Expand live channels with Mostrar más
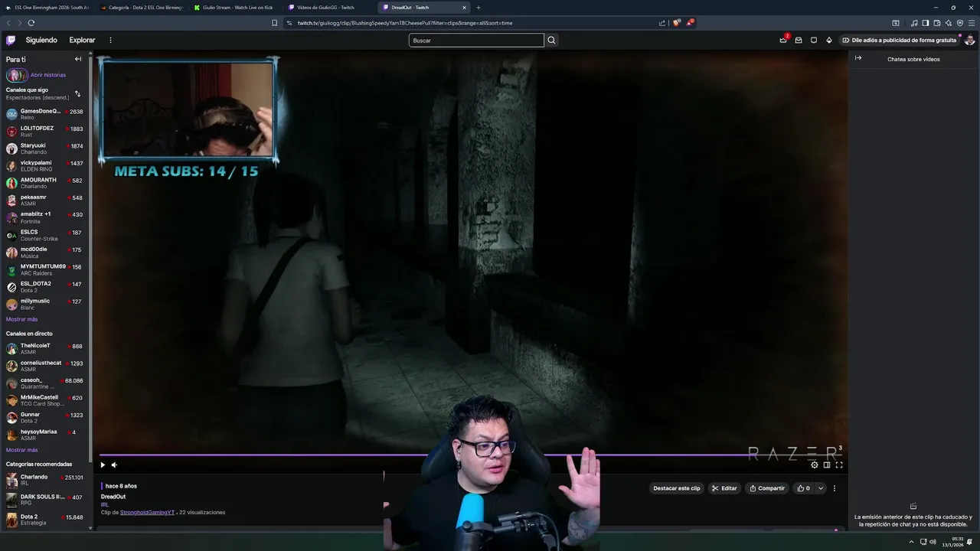The image size is (980, 551). 21,450
